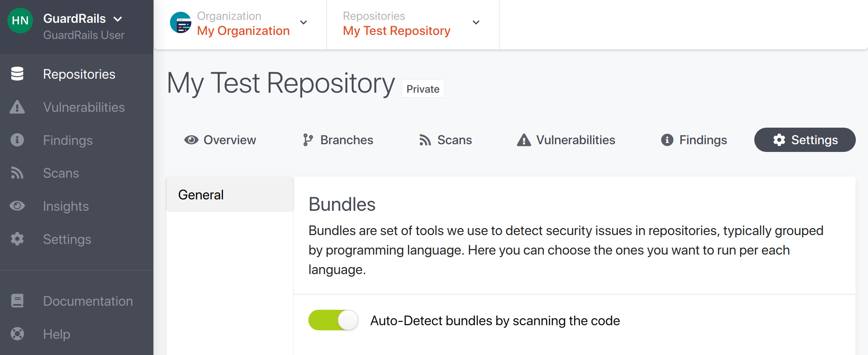Click the Private badge
868x355 pixels.
(423, 89)
